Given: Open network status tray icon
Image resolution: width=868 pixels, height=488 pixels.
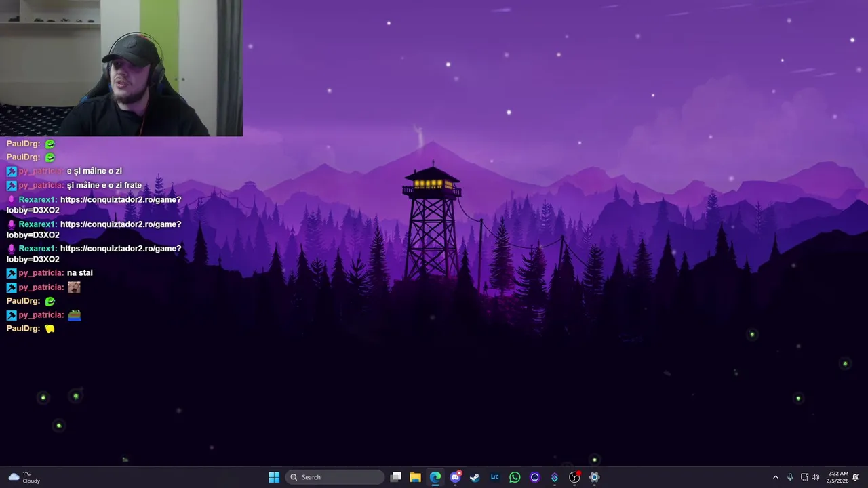Looking at the screenshot, I should [x=804, y=477].
